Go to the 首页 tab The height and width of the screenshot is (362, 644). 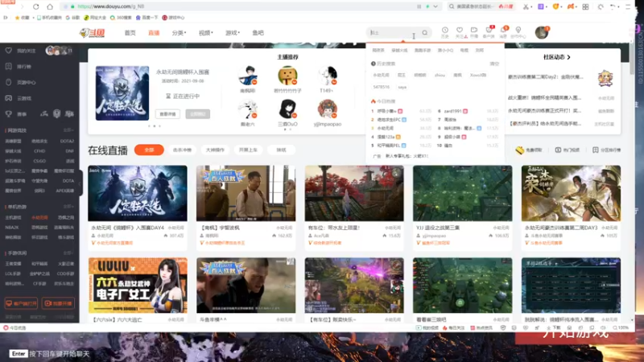[x=130, y=33]
